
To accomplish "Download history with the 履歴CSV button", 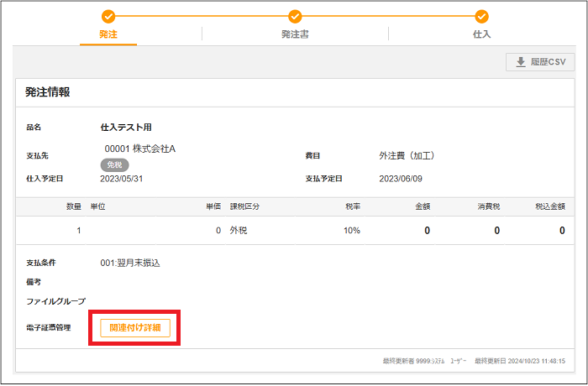I will point(540,62).
